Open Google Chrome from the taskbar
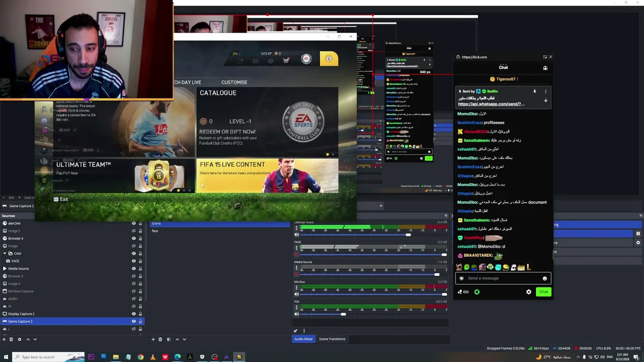The image size is (644, 362). pyautogui.click(x=140, y=357)
